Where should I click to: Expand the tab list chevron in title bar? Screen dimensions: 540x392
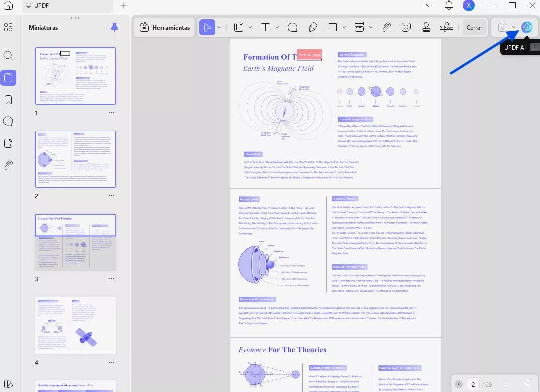click(x=429, y=5)
